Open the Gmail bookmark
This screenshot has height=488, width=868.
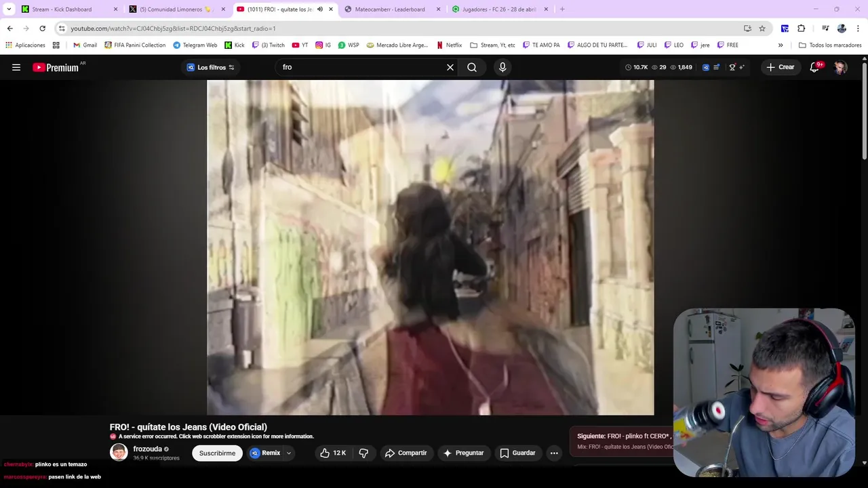pos(85,45)
